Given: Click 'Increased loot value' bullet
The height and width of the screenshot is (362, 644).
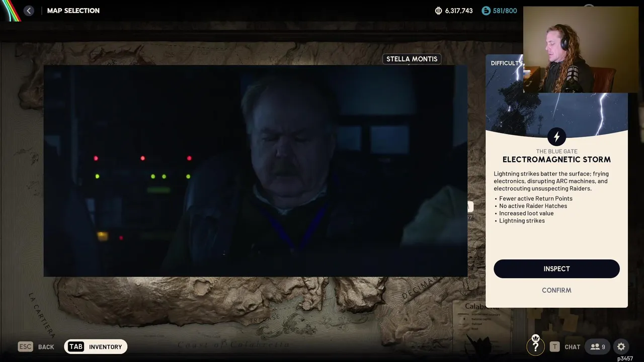Looking at the screenshot, I should click(x=526, y=213).
